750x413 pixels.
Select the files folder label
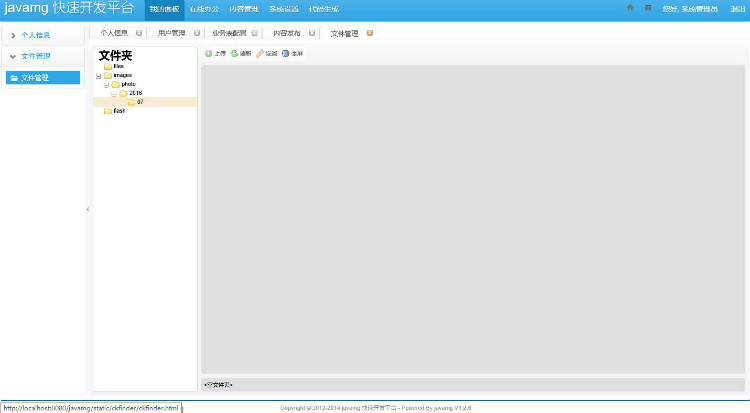pos(119,66)
